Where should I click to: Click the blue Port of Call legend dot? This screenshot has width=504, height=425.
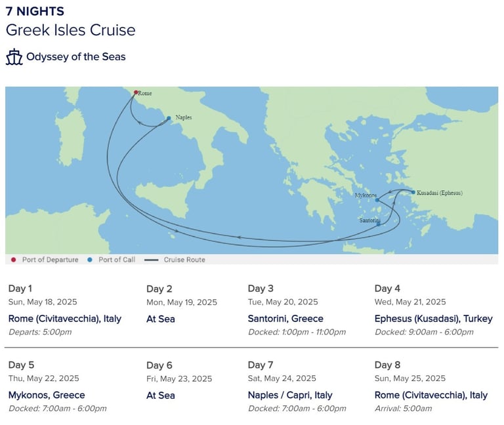pyautogui.click(x=90, y=260)
